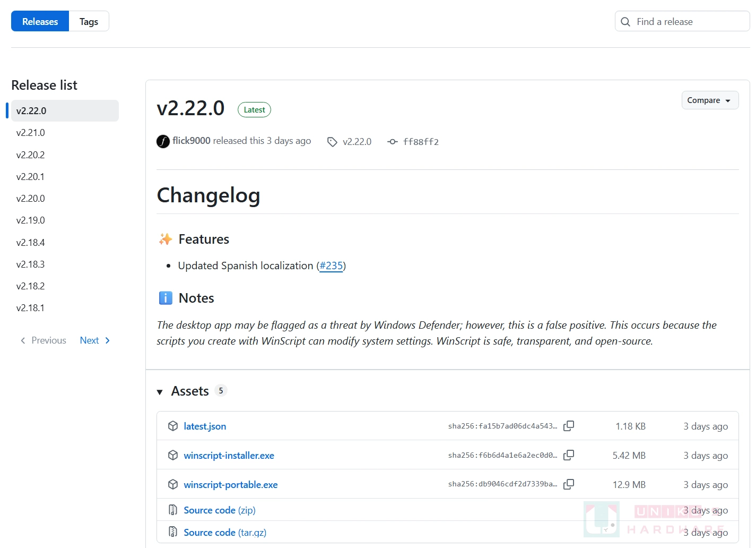Click the tag icon next to v2.22.0

click(332, 142)
